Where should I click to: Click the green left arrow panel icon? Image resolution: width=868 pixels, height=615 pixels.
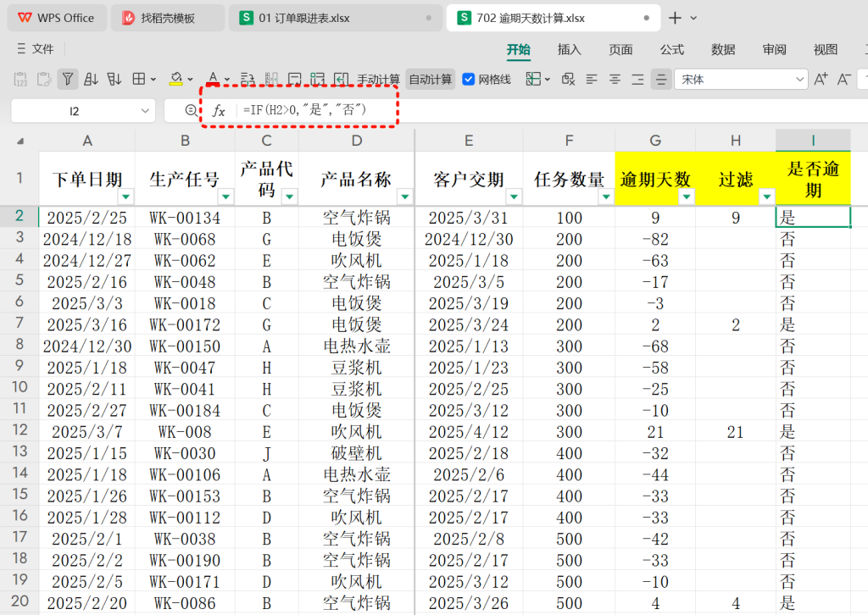tap(342, 79)
